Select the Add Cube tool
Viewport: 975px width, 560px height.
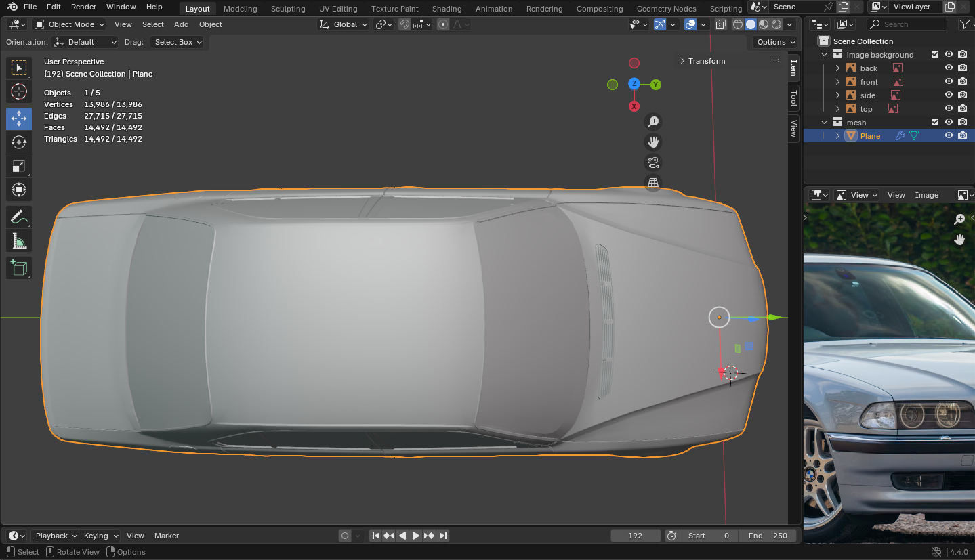click(x=19, y=268)
